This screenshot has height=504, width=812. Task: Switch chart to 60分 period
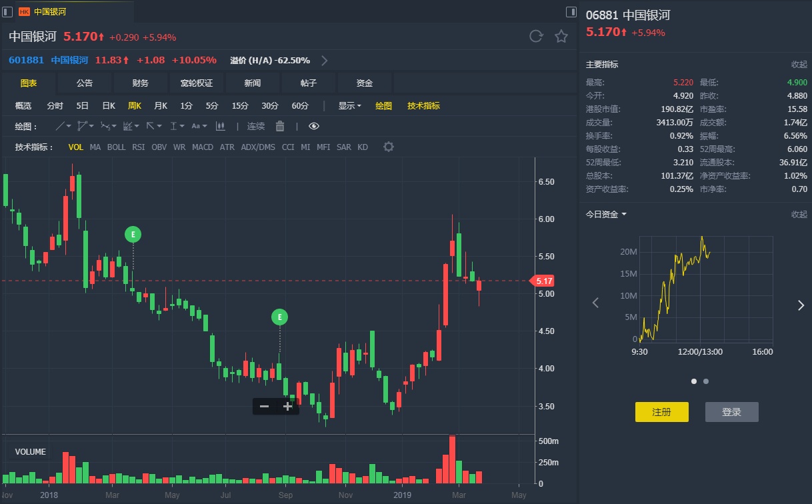pos(300,105)
